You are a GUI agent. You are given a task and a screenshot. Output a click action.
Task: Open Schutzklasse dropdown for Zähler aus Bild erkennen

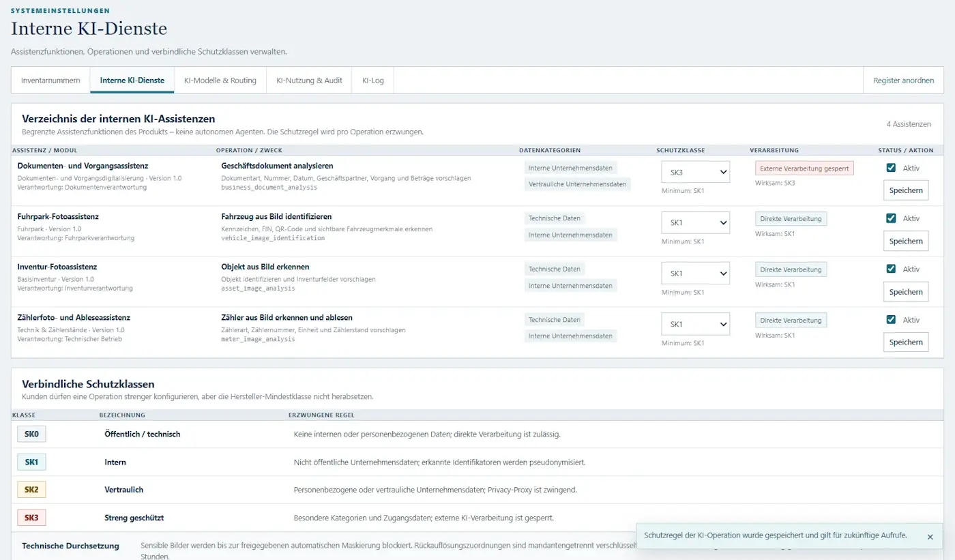pos(695,324)
